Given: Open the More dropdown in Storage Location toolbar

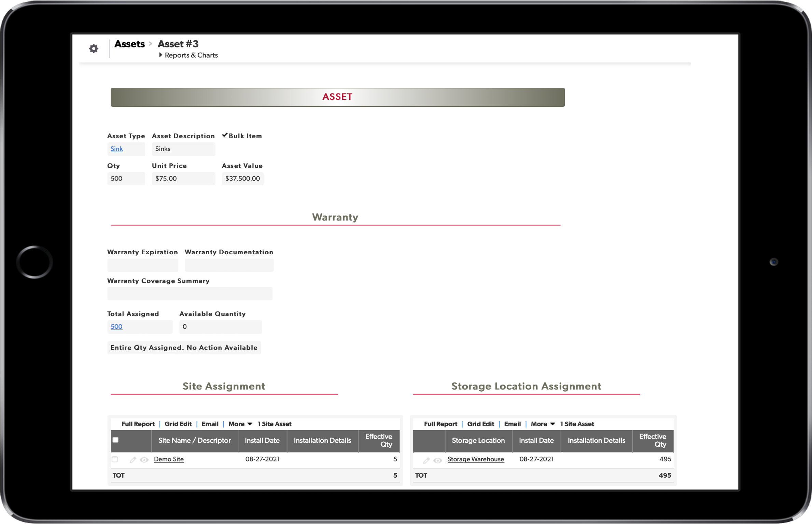Looking at the screenshot, I should click(542, 424).
